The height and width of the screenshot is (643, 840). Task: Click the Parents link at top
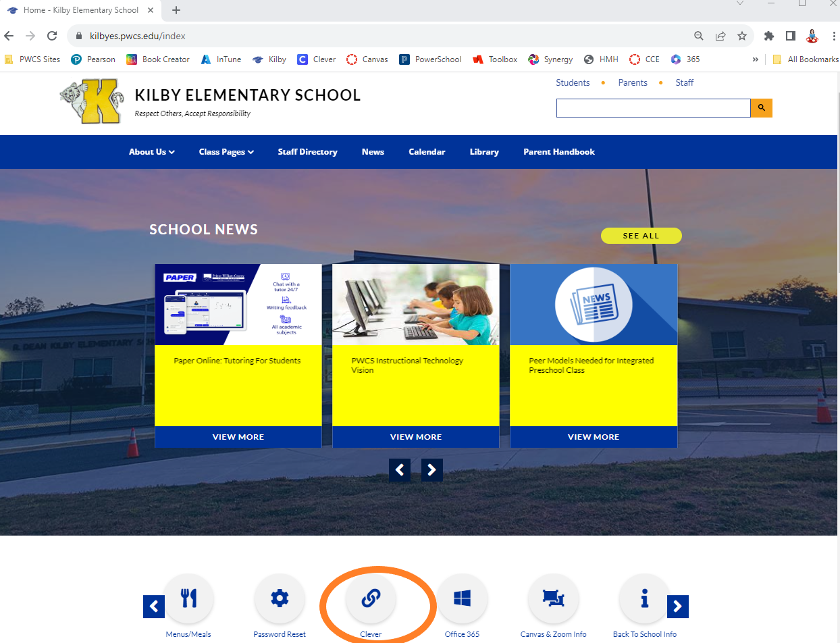(x=633, y=82)
